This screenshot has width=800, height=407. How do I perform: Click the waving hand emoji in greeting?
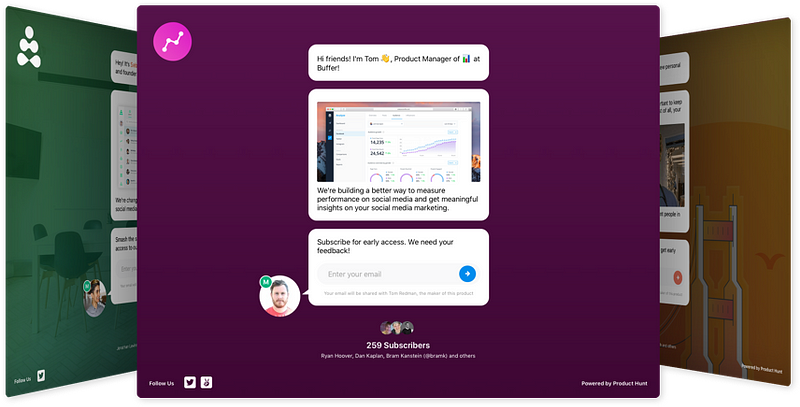coord(385,59)
